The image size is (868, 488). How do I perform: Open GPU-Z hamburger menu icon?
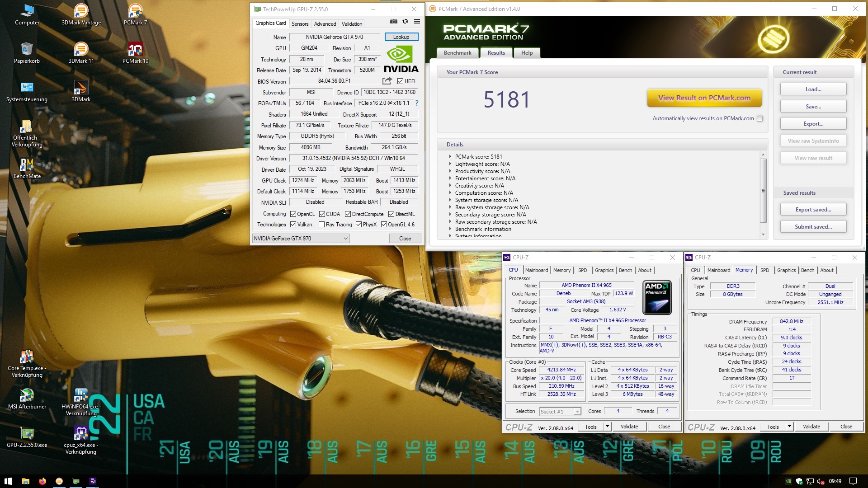coord(417,21)
